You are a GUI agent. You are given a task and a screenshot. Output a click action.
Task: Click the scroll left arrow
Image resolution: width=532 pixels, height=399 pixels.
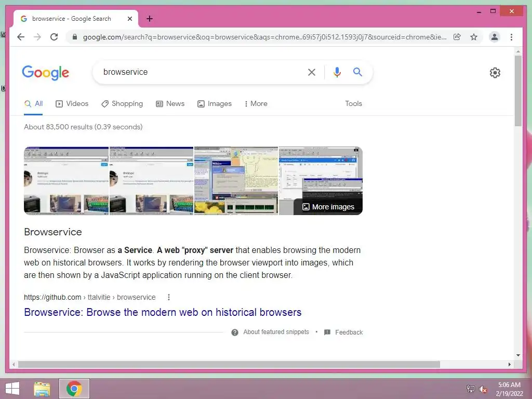pyautogui.click(x=14, y=364)
